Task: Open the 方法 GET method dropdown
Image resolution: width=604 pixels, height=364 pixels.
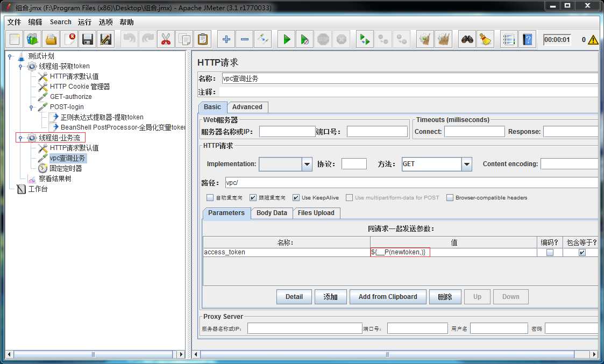Action: point(466,164)
